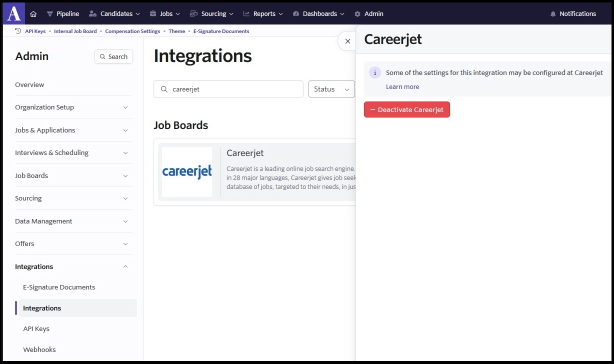The height and width of the screenshot is (364, 614).
Task: Click the recent history clock icon
Action: (18, 31)
